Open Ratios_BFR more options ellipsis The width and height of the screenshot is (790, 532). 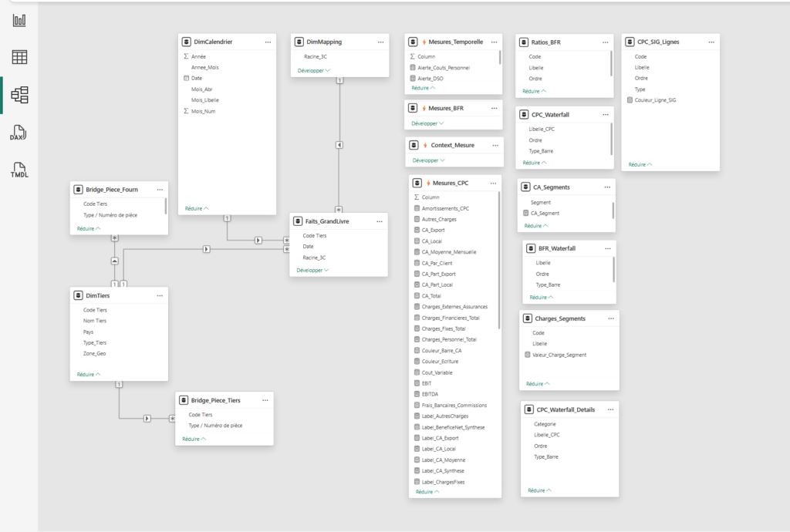click(x=605, y=42)
